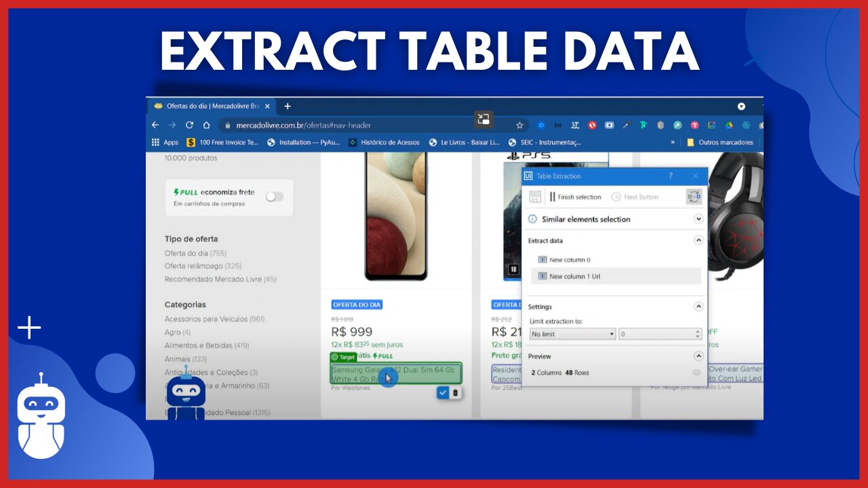Click the Chrome back arrow
Viewport: 868px width, 488px height.
click(x=155, y=125)
